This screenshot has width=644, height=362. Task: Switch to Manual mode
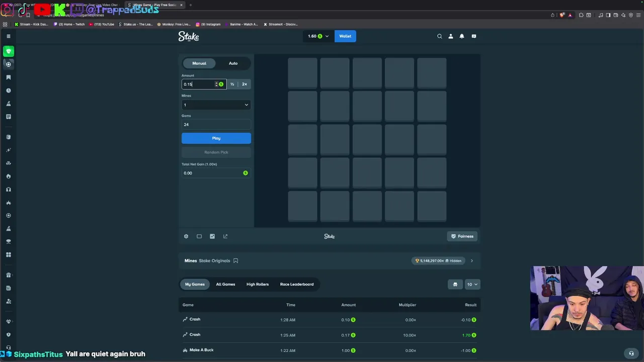tap(199, 63)
